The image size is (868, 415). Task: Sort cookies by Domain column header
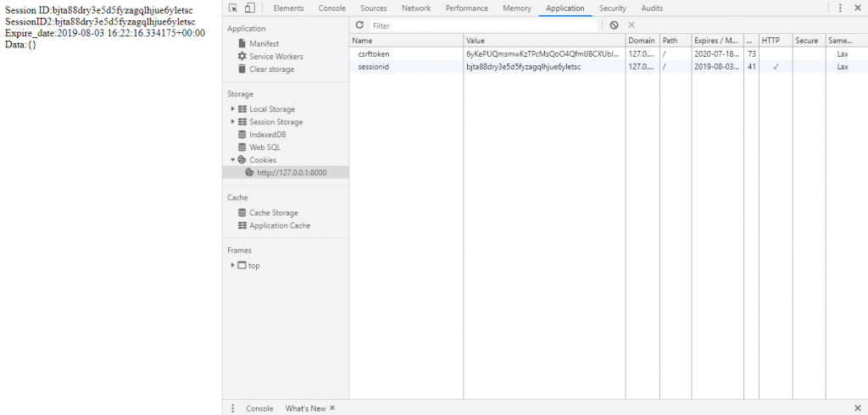click(x=643, y=41)
